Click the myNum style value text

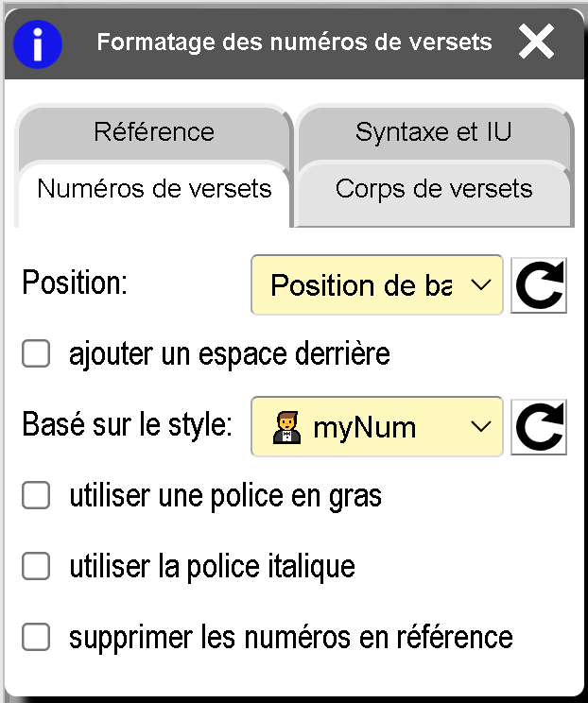tap(365, 427)
